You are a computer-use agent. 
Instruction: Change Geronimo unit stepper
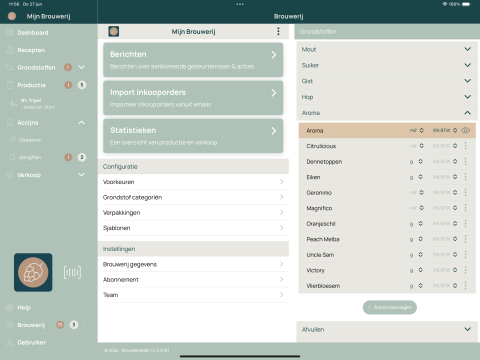421,192
